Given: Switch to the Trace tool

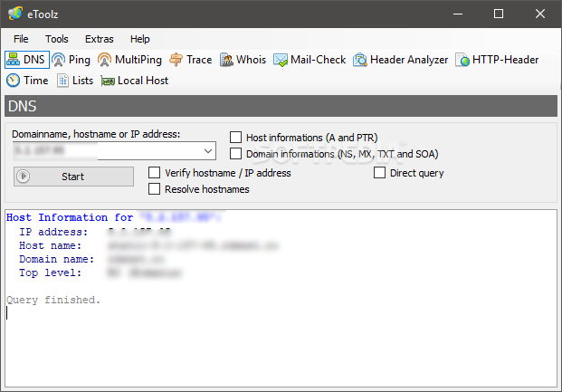Looking at the screenshot, I should tap(191, 60).
